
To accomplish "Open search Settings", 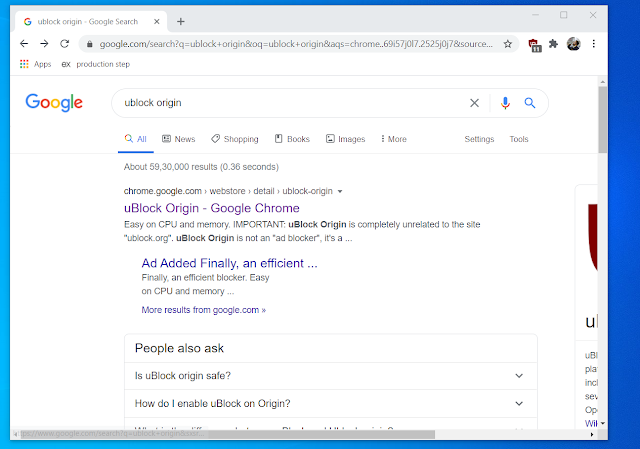I will pyautogui.click(x=479, y=139).
